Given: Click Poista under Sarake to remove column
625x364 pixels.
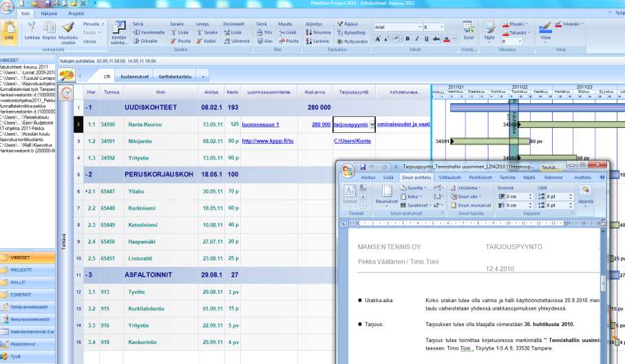Looking at the screenshot, I should [x=180, y=41].
